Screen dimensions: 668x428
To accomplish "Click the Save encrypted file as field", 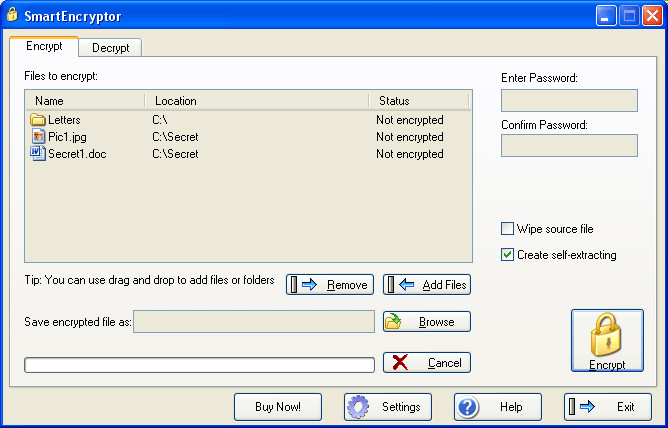I will coord(254,322).
